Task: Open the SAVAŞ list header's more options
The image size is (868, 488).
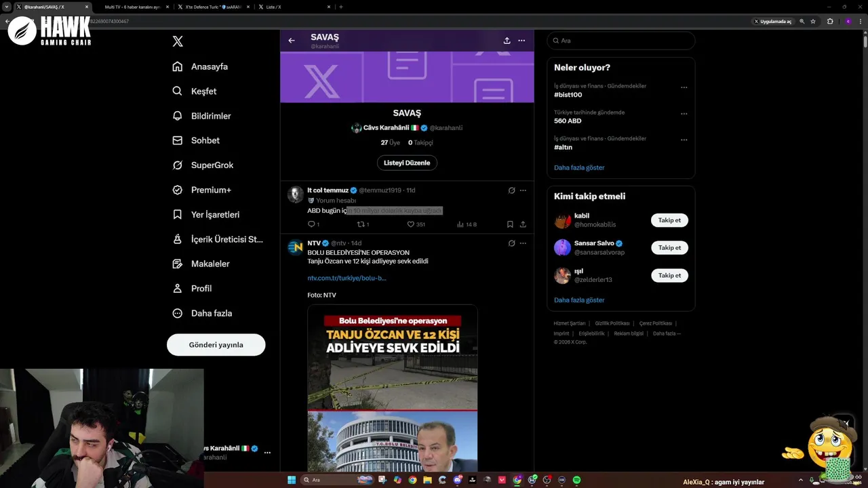Action: pyautogui.click(x=521, y=41)
